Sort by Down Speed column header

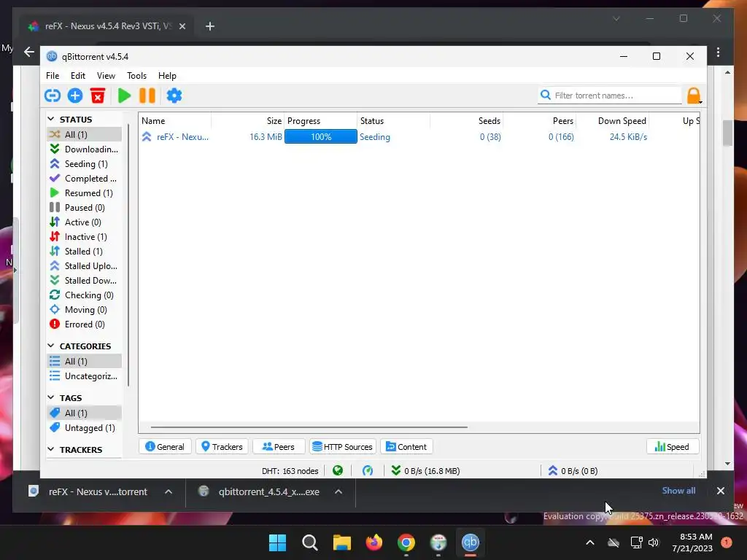[613, 121]
